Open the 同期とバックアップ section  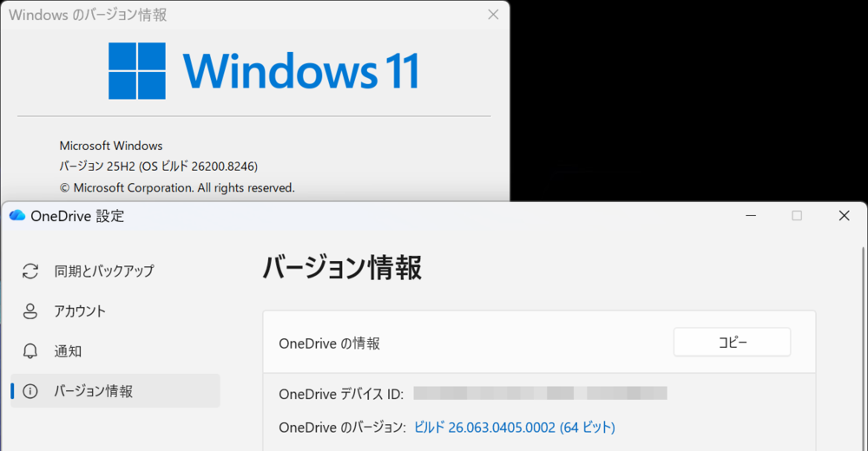pyautogui.click(x=115, y=271)
